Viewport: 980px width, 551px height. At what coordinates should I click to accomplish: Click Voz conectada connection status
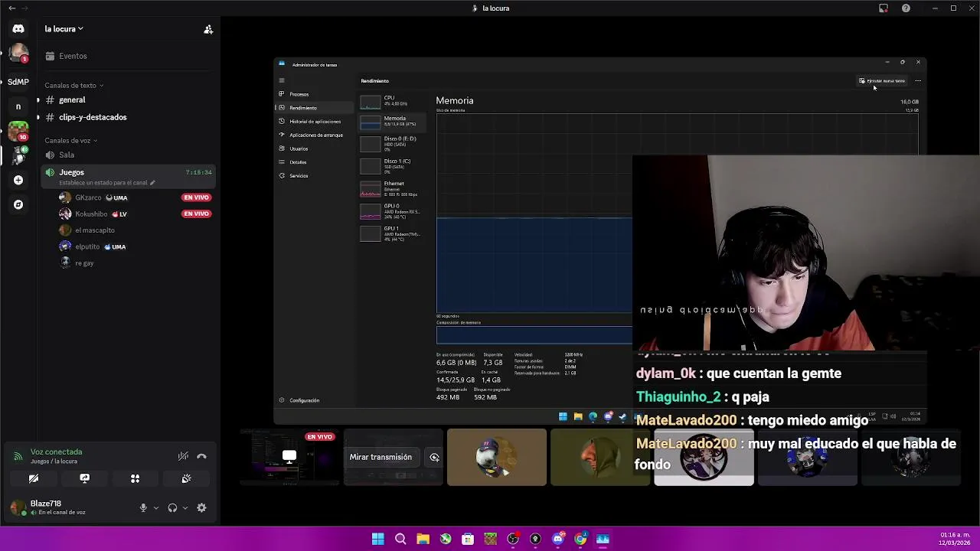pos(56,452)
